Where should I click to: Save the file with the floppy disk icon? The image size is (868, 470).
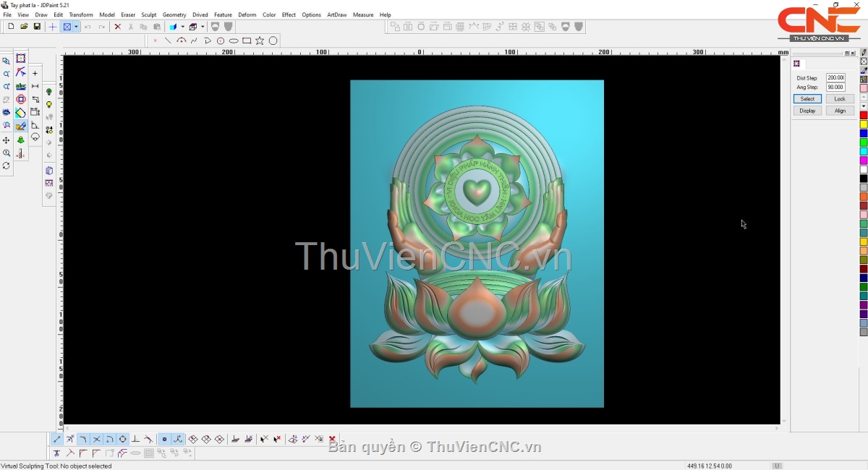tap(37, 27)
